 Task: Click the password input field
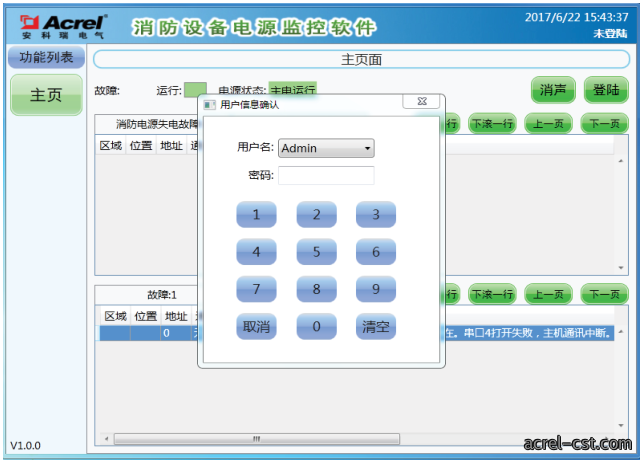(326, 175)
